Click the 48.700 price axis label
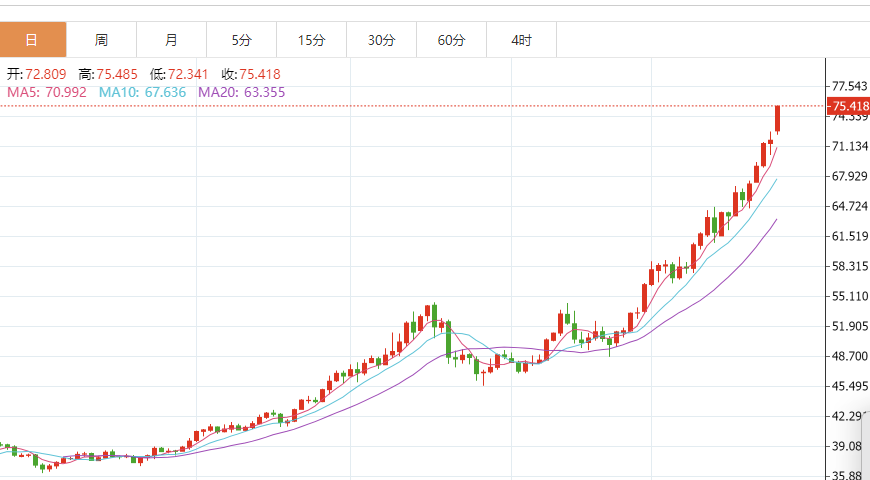The width and height of the screenshot is (870, 480). [849, 356]
